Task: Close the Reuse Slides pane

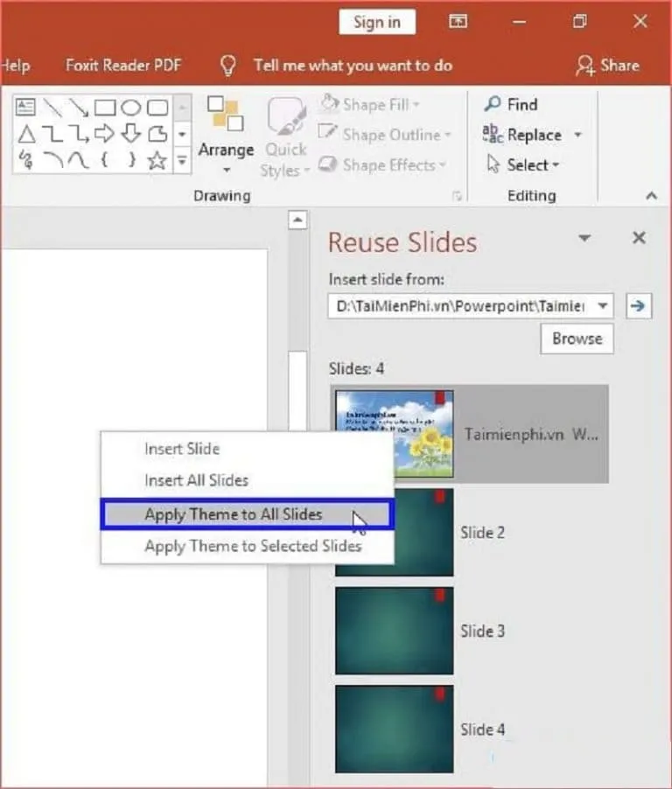Action: pyautogui.click(x=639, y=238)
